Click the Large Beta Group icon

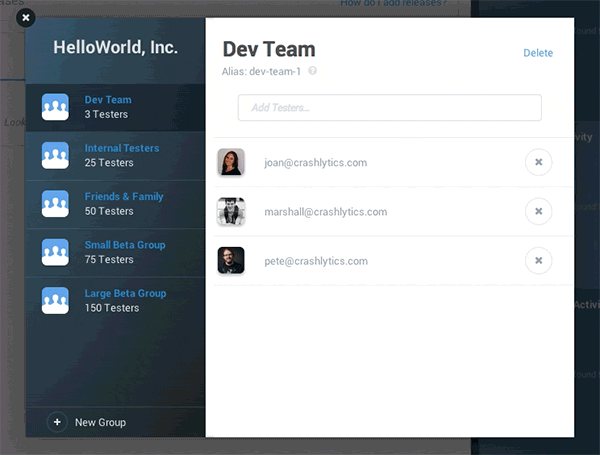(55, 300)
